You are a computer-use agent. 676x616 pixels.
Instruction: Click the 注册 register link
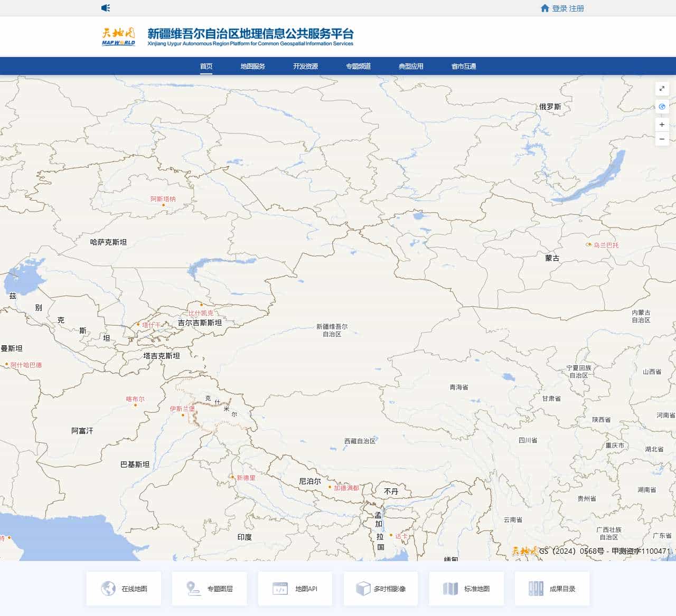click(x=577, y=8)
